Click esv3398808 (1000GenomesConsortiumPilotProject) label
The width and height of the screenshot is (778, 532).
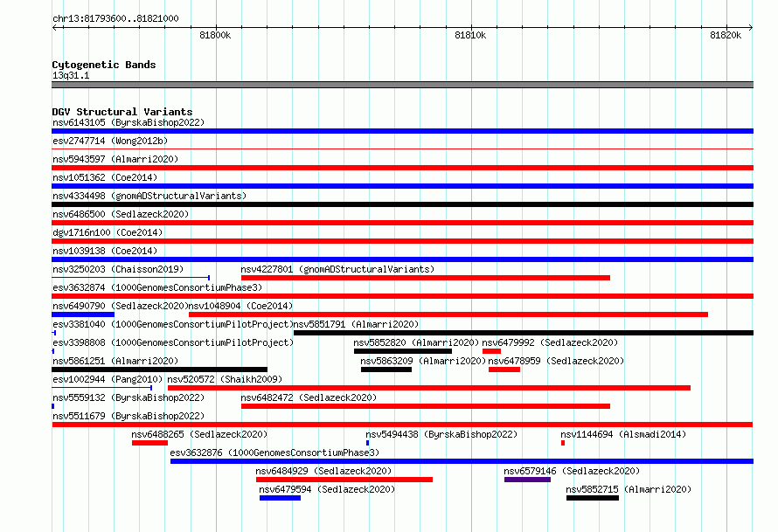(x=173, y=342)
